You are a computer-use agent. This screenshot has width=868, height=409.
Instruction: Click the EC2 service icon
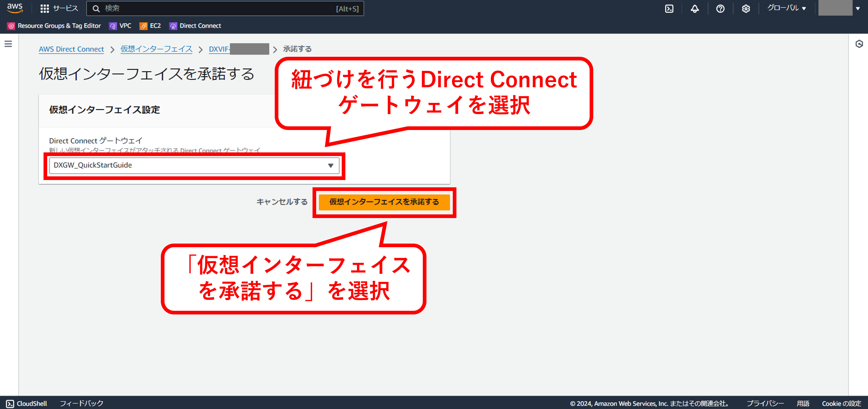143,26
